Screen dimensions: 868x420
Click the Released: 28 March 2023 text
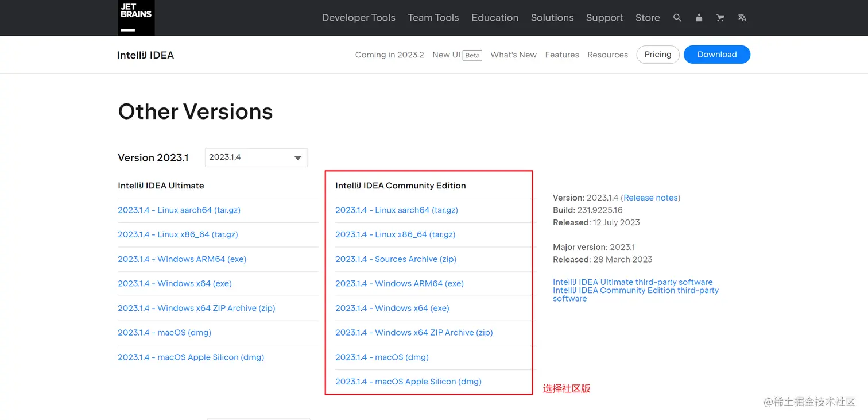[x=603, y=259]
